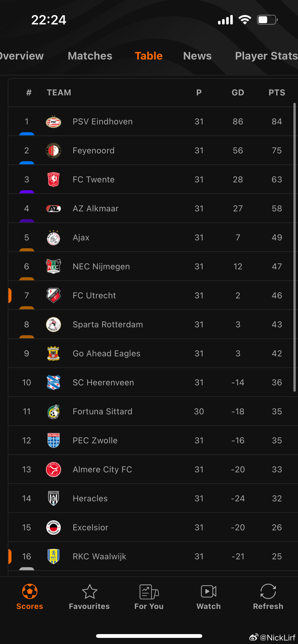Tap the Feyenoord club badge
This screenshot has height=644, width=298.
(x=53, y=151)
